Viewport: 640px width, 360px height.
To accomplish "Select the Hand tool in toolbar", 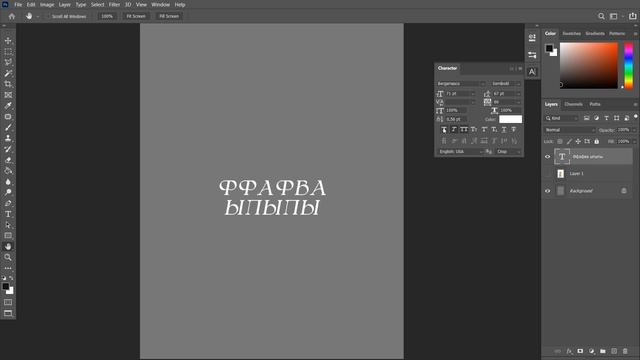I will 8,247.
